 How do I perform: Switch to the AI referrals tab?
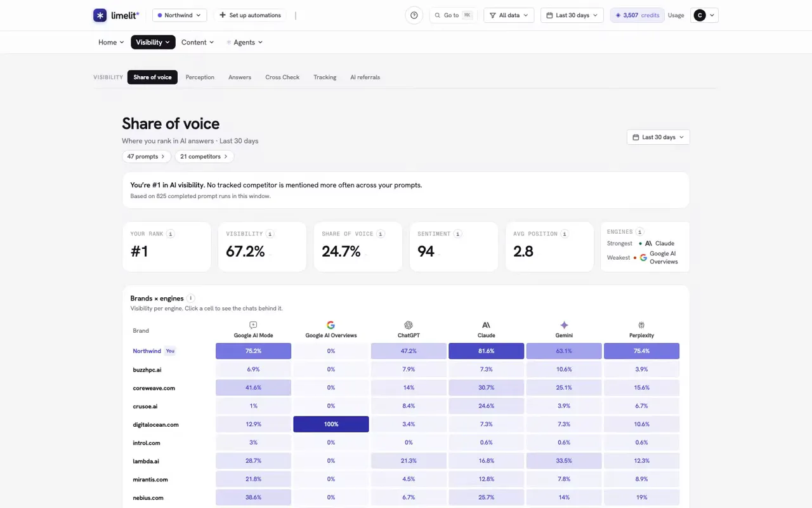click(365, 77)
